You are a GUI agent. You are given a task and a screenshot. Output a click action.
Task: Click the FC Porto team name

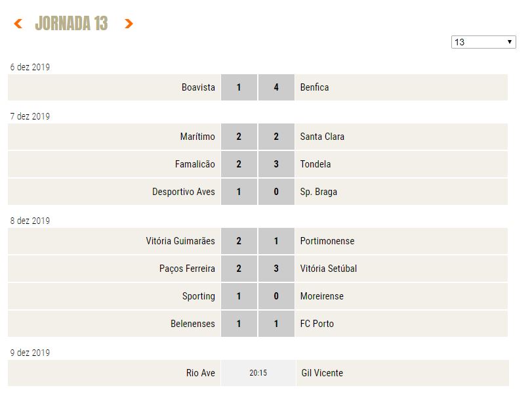(317, 324)
